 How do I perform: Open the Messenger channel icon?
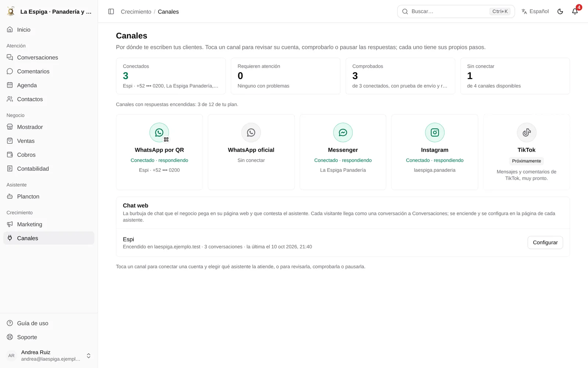coord(343,132)
